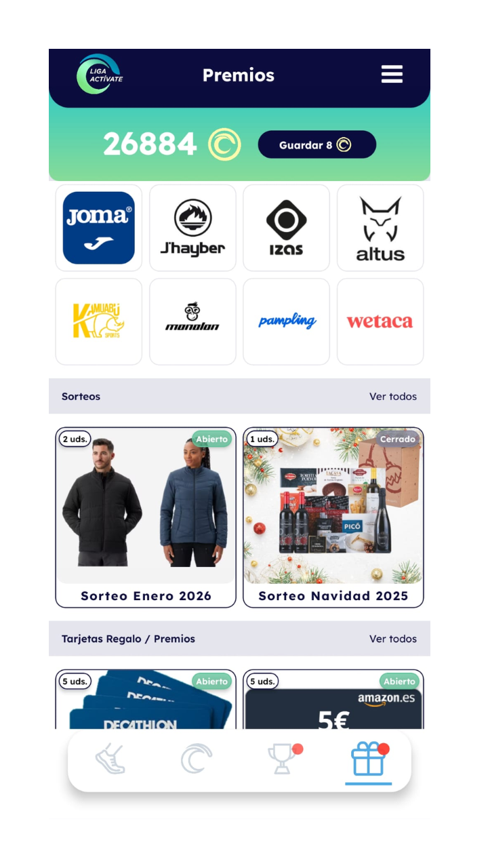Open the Sorteo Navidad 2025 card
Viewport: 488px width, 868px height.
pyautogui.click(x=333, y=517)
